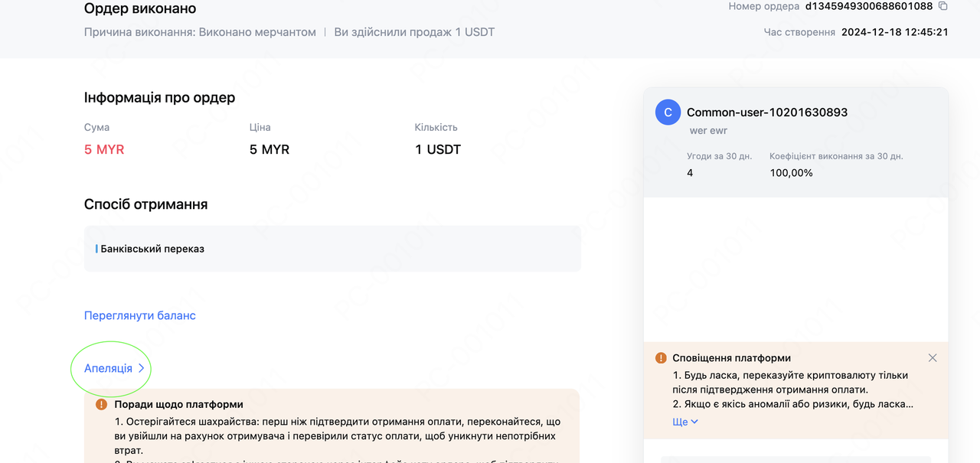Click the creation time 2024-12-18 12:45:21
This screenshot has height=463, width=980.
[894, 32]
